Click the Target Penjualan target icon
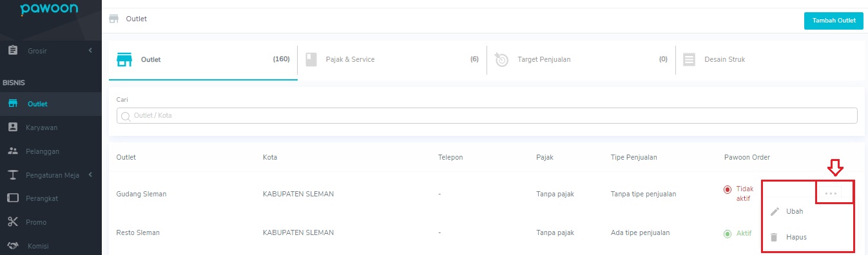Image resolution: width=868 pixels, height=255 pixels. tap(501, 59)
